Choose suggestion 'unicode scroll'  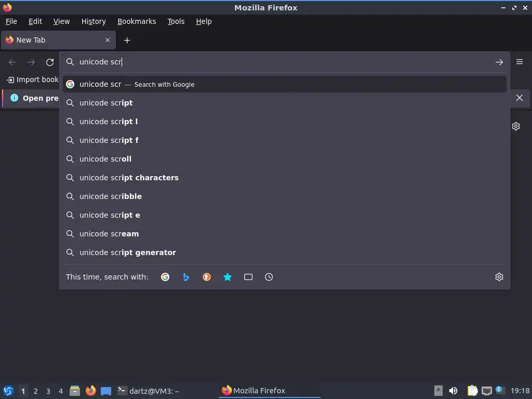(x=284, y=159)
